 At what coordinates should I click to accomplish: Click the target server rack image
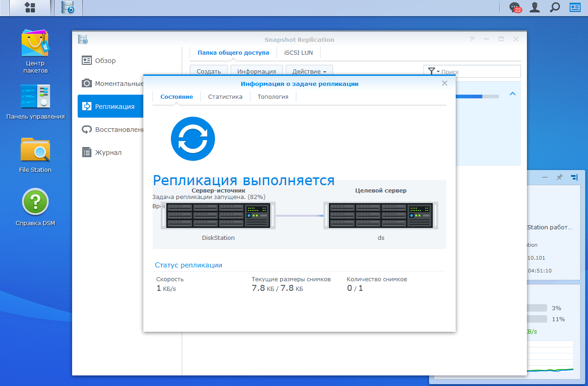(x=381, y=216)
